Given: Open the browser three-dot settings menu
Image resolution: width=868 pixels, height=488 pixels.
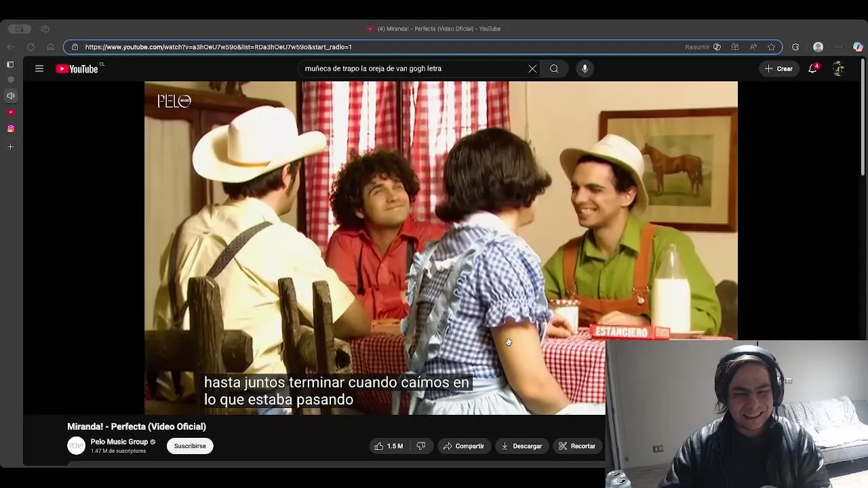Looking at the screenshot, I should click(x=839, y=47).
